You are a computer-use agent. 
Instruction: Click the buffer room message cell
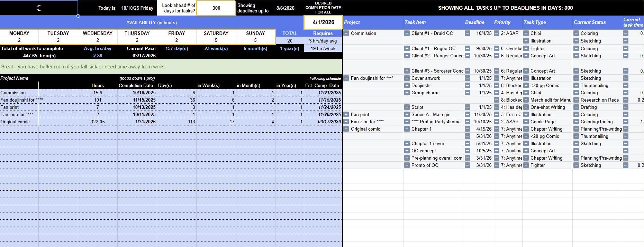pyautogui.click(x=171, y=67)
